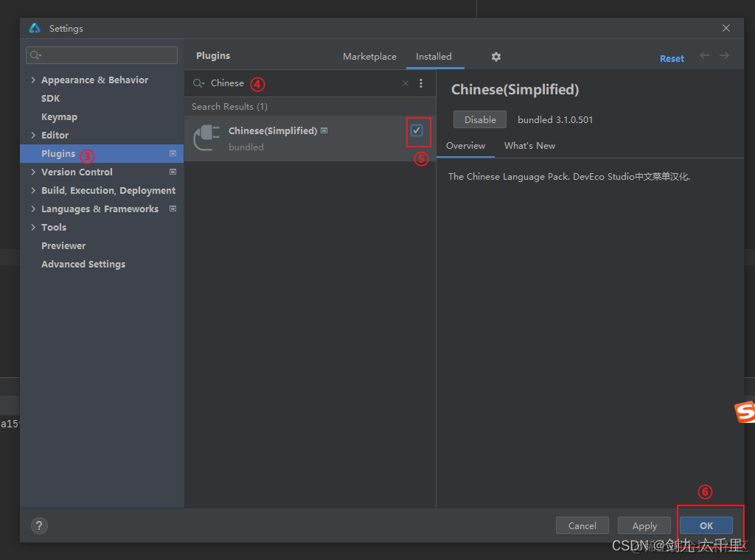Click the Chinese Language Pack description text
Screen dimensions: 755x560
click(x=569, y=177)
